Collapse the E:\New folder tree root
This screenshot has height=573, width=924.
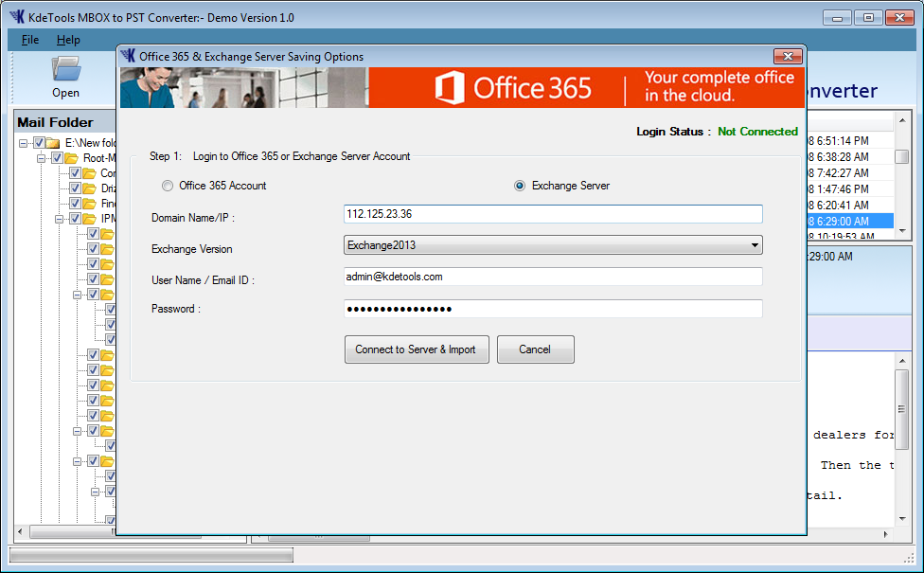[24, 143]
